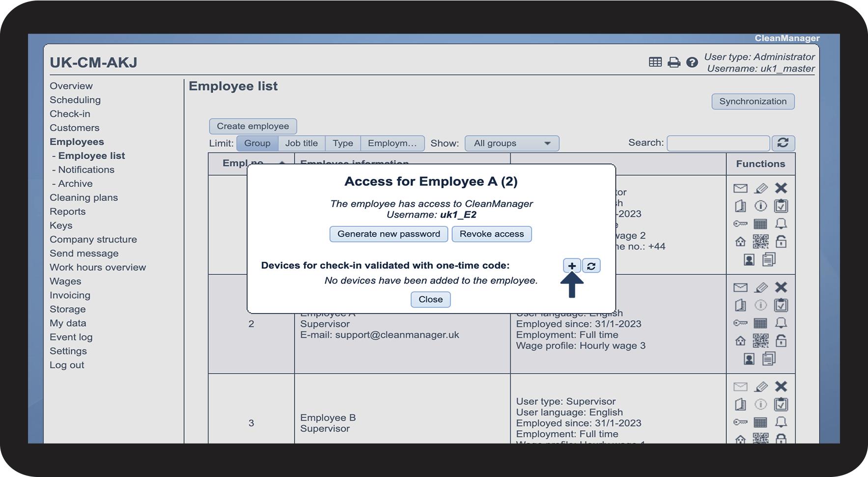Delete Employee A row 2 with the X icon
Image resolution: width=868 pixels, height=477 pixels.
781,287
